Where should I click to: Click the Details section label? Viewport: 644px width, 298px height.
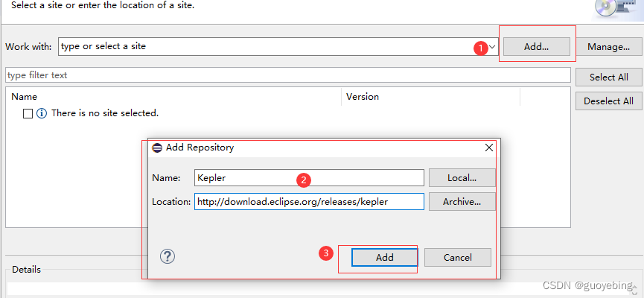coord(26,270)
